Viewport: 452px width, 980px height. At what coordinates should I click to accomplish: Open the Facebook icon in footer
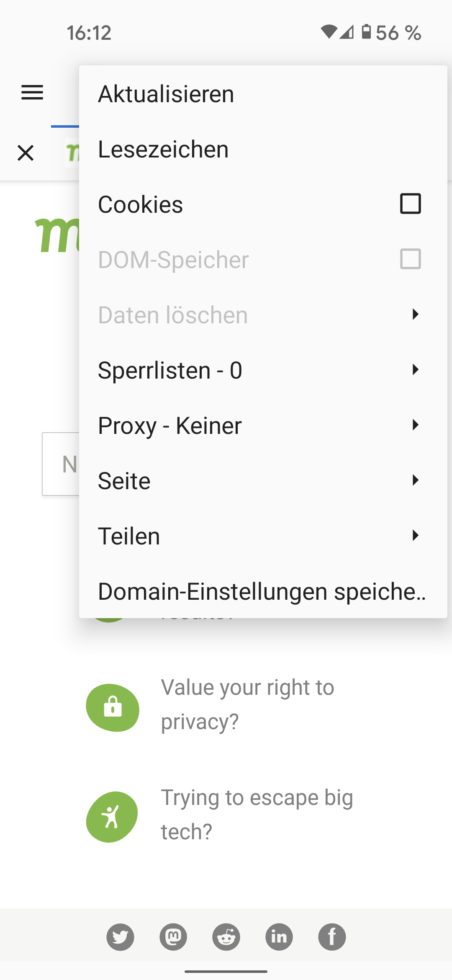pyautogui.click(x=332, y=937)
